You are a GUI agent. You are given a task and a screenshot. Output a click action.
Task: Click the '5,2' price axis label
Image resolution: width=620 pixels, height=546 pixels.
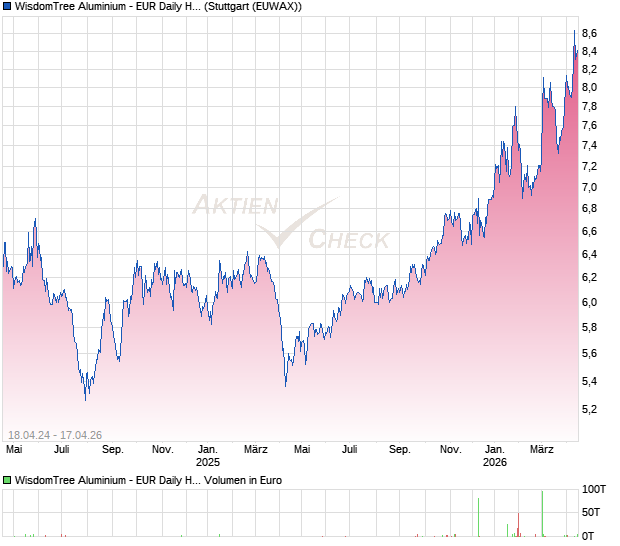tap(589, 410)
